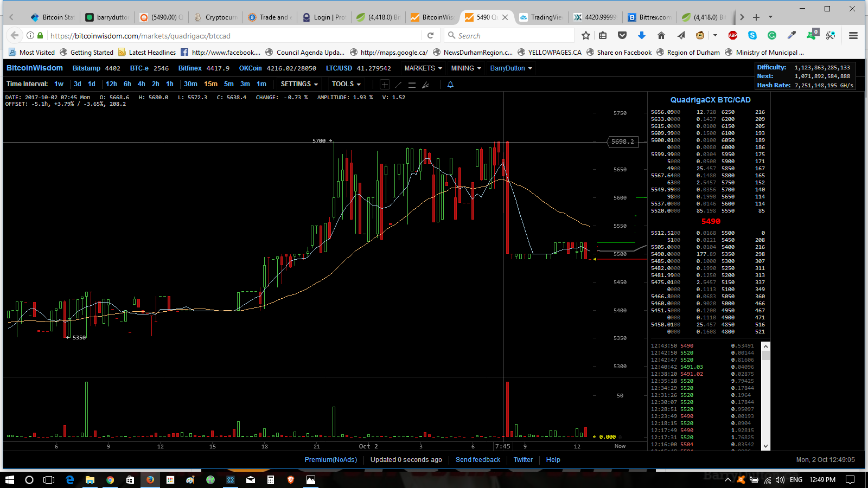Open the Greasemonkey monkey icon
Image resolution: width=868 pixels, height=488 pixels.
[x=700, y=36]
